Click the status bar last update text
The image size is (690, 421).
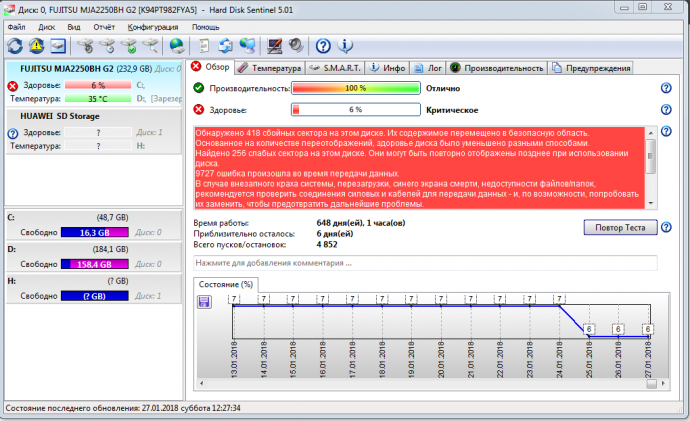(x=123, y=408)
